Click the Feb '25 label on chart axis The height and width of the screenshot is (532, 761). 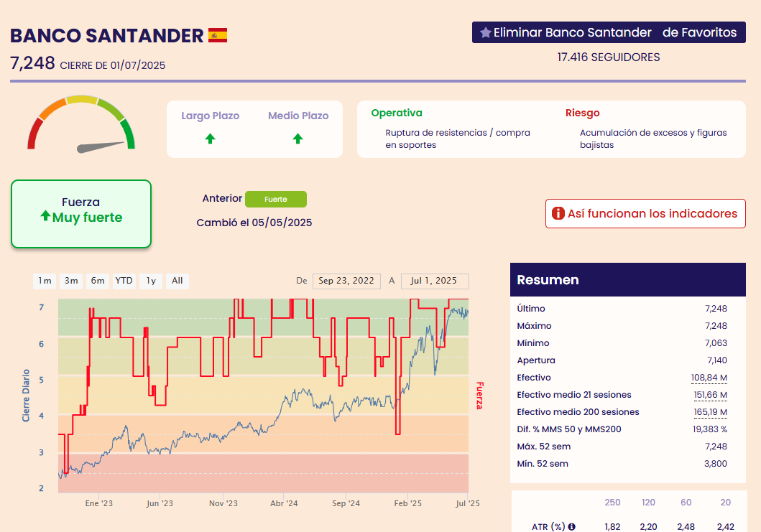pos(407,503)
